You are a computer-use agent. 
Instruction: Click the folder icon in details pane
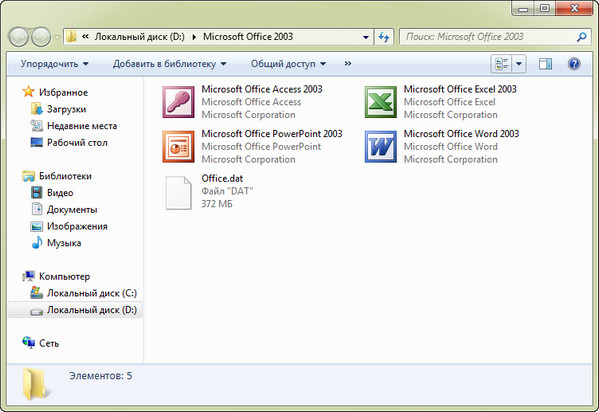35,384
